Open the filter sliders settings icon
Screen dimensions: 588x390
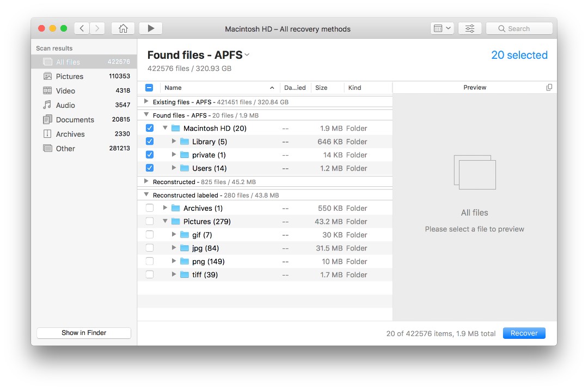click(469, 28)
